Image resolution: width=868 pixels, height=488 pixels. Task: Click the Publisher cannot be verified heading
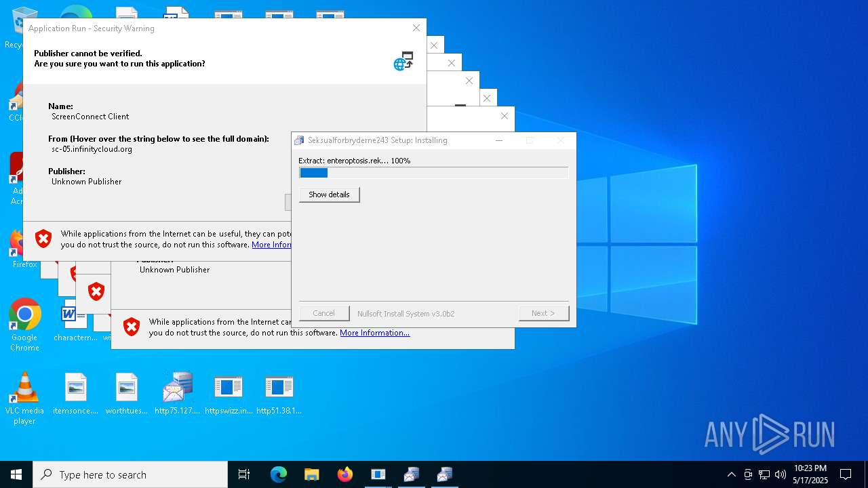(x=88, y=54)
